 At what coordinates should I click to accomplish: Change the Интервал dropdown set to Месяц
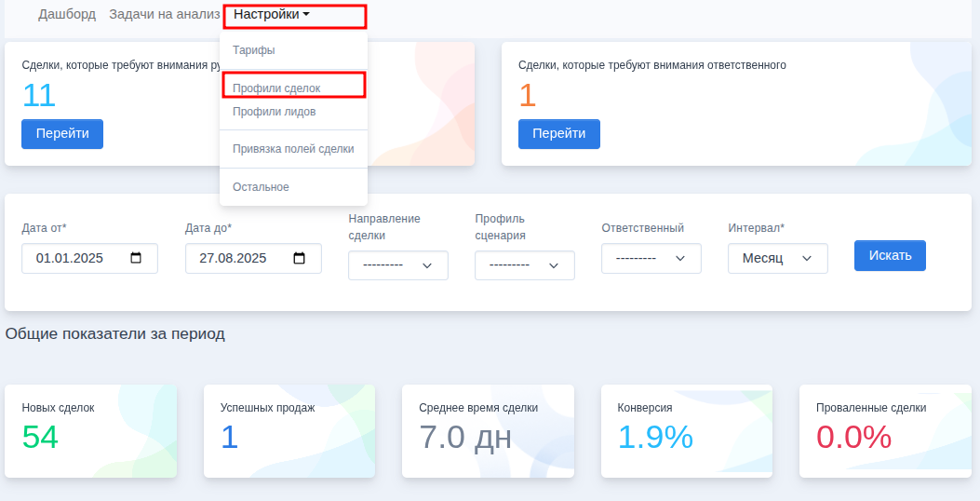(x=777, y=258)
